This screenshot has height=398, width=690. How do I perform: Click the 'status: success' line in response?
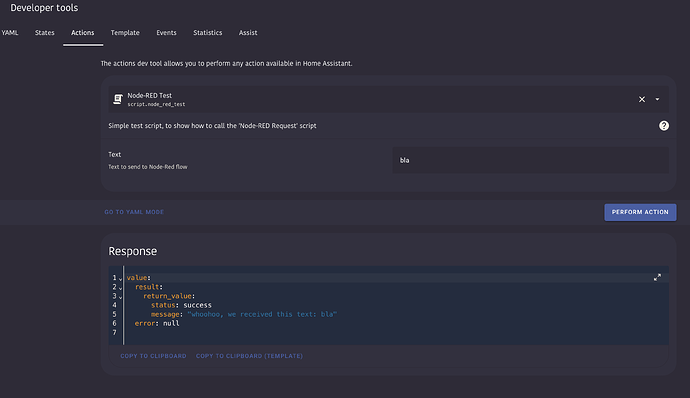pos(181,305)
